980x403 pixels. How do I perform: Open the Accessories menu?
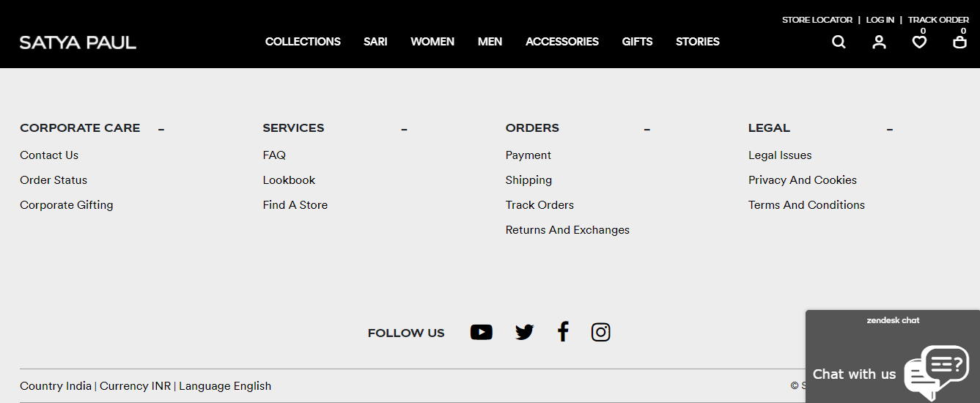coord(562,42)
